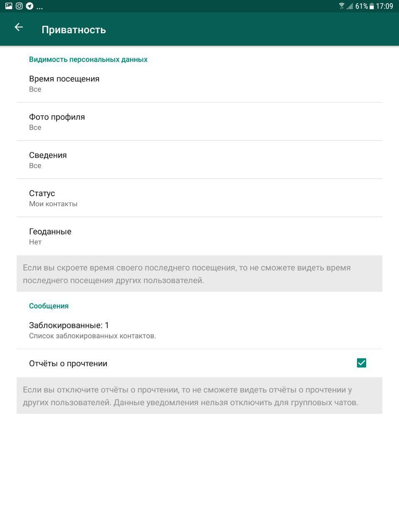Image resolution: width=399 pixels, height=532 pixels.
Task: Tap the Приватность screen title
Action: click(x=74, y=30)
